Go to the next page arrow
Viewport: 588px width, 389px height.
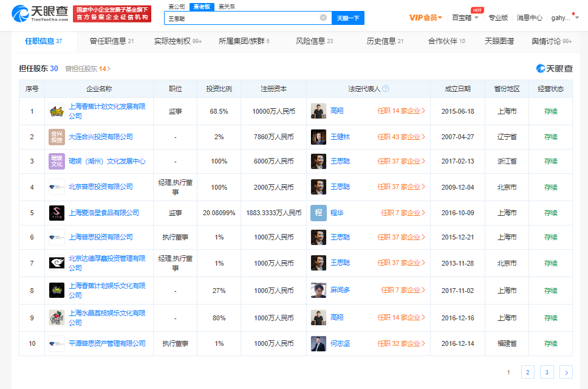point(566,372)
